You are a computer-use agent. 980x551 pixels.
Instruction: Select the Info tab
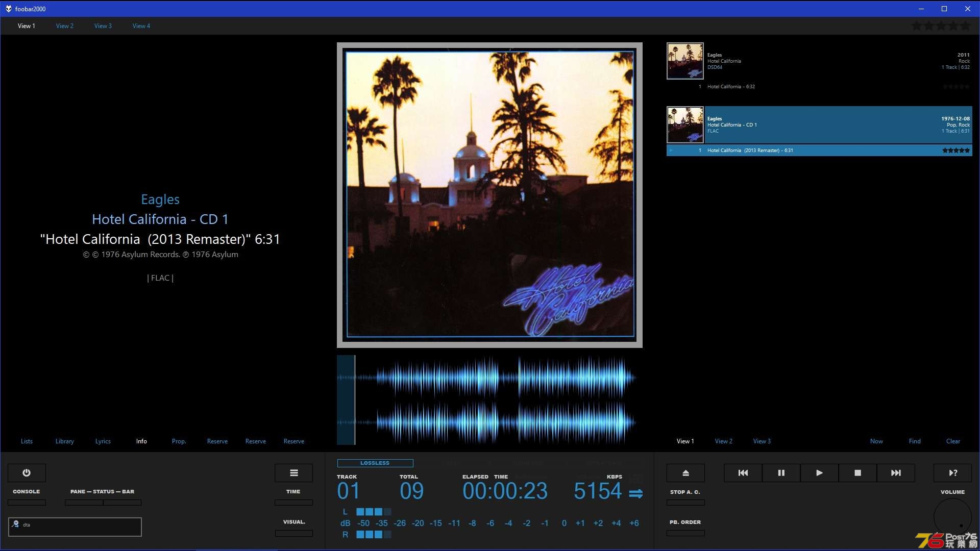[141, 441]
